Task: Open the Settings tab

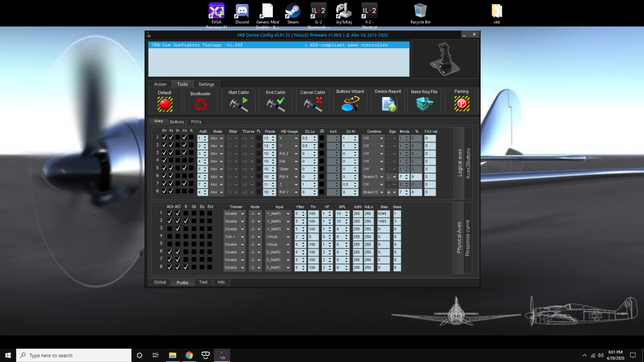Action: coord(206,84)
